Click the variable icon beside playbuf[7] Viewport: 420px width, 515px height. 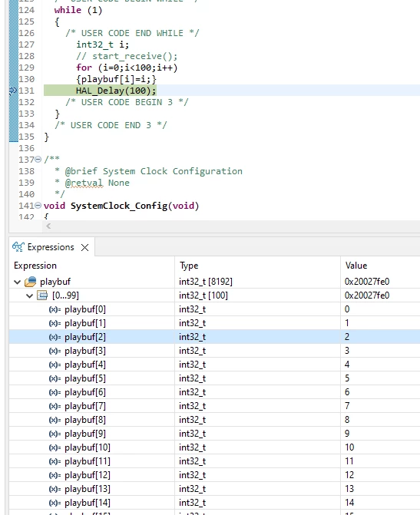55,406
